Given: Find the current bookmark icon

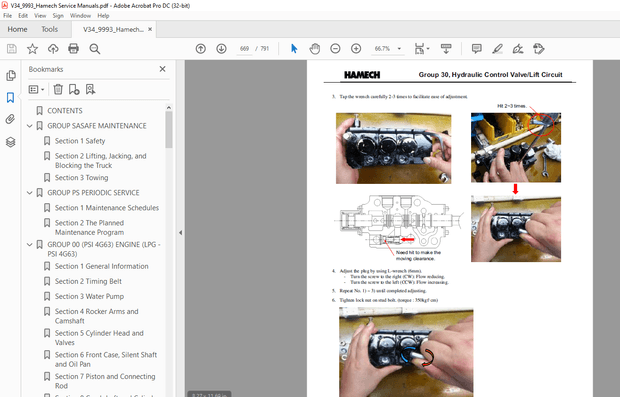Looking at the screenshot, I should pos(91,89).
